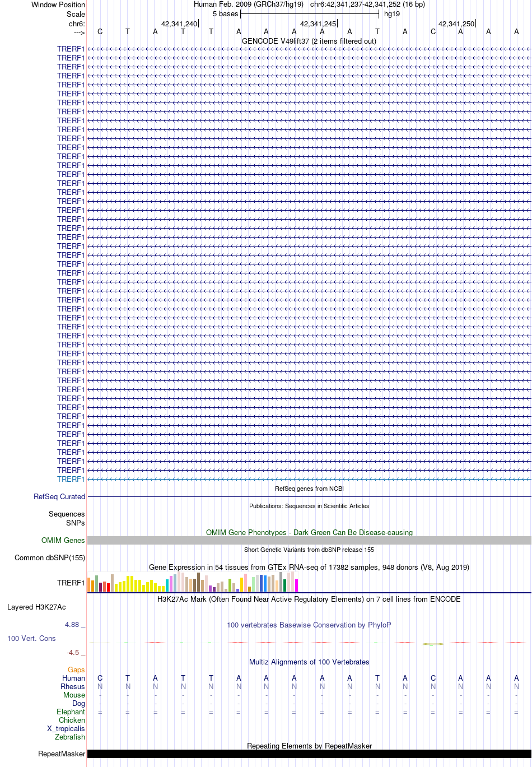The image size is (532, 767).
Task: Click the Dog alignment row label
Action: click(78, 703)
